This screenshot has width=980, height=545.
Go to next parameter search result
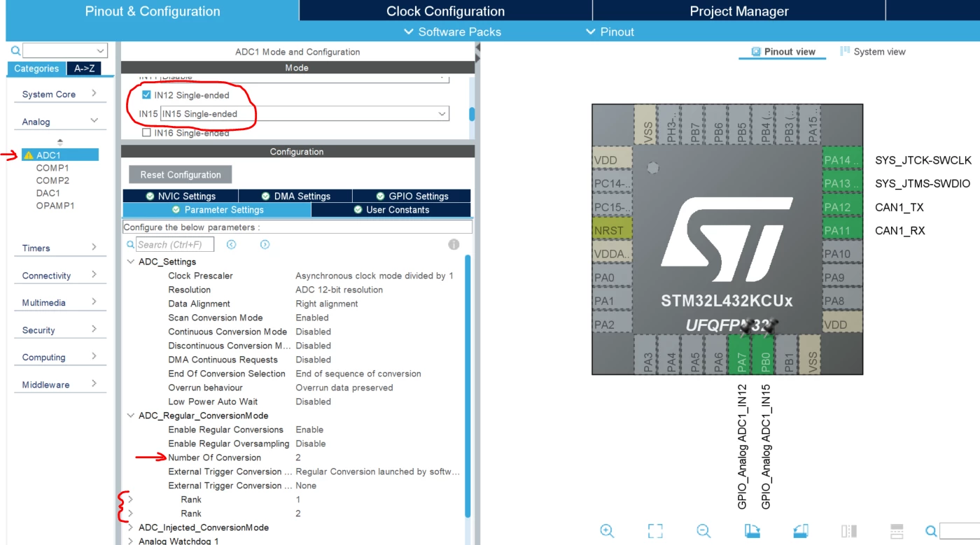point(265,245)
